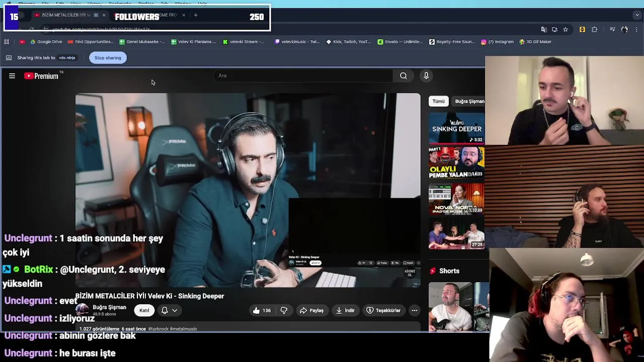Click the install/cast screen icon in address bar

point(554,30)
